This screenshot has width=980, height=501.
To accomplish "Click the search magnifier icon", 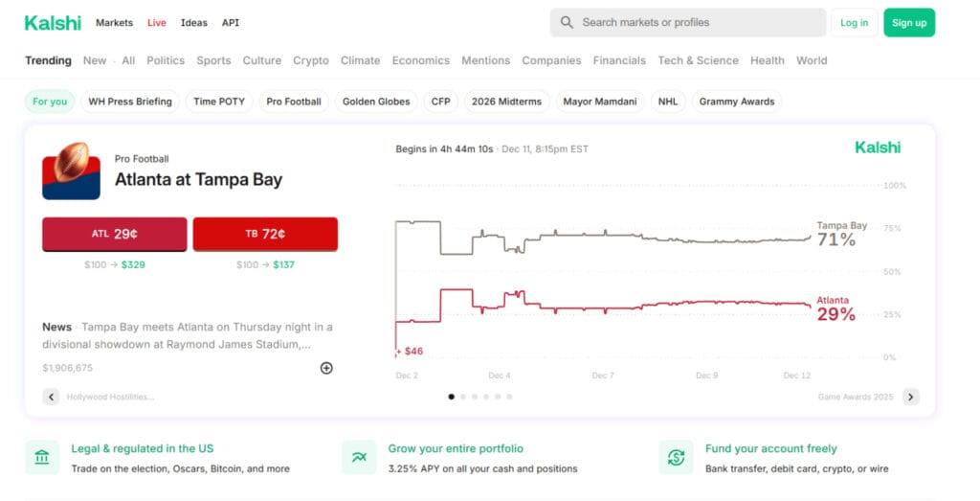I will [567, 22].
